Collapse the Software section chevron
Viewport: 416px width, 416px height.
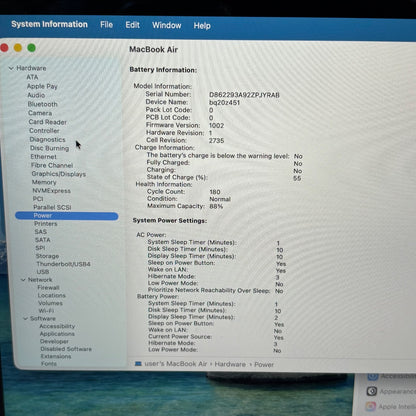coord(25,319)
